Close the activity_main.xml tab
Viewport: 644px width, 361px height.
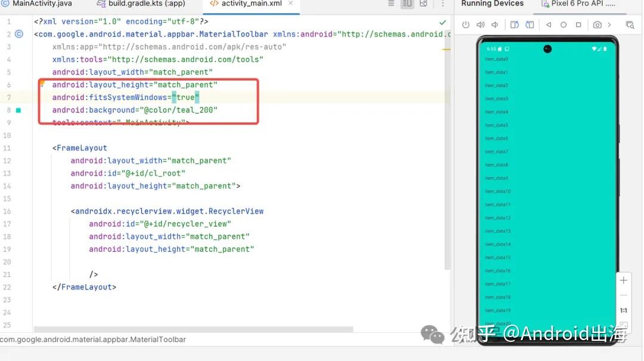tap(292, 4)
